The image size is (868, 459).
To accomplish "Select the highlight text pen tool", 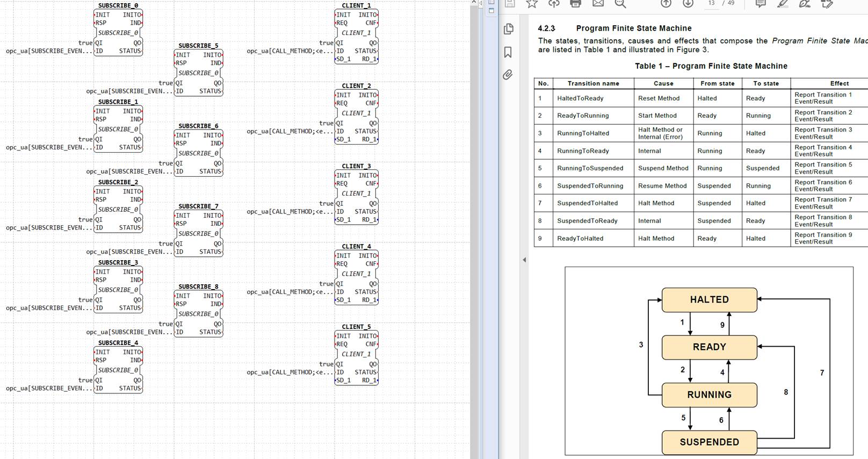I will tap(783, 3).
